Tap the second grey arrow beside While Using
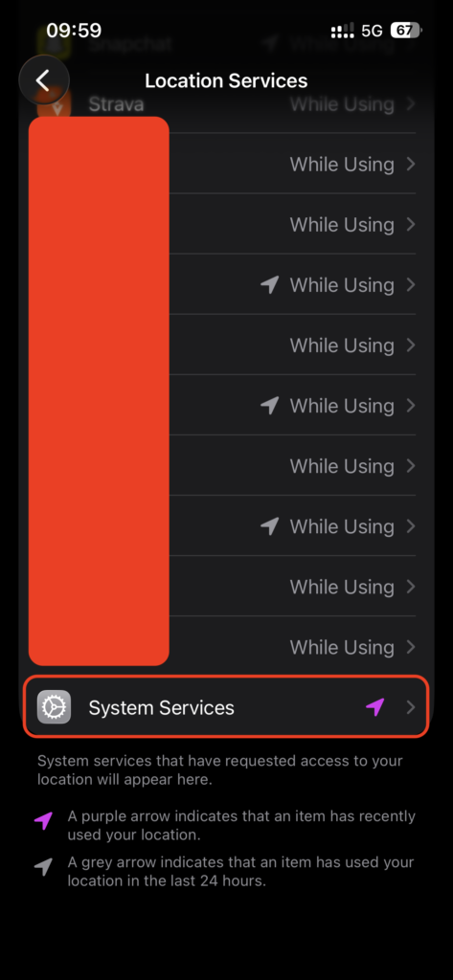The image size is (453, 980). pyautogui.click(x=270, y=406)
